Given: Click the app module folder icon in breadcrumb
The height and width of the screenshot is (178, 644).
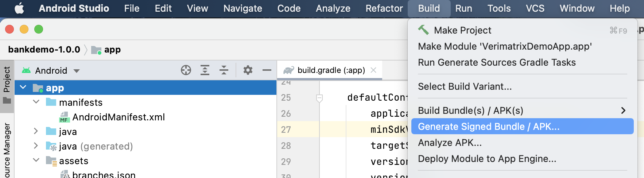Looking at the screenshot, I should [96, 50].
